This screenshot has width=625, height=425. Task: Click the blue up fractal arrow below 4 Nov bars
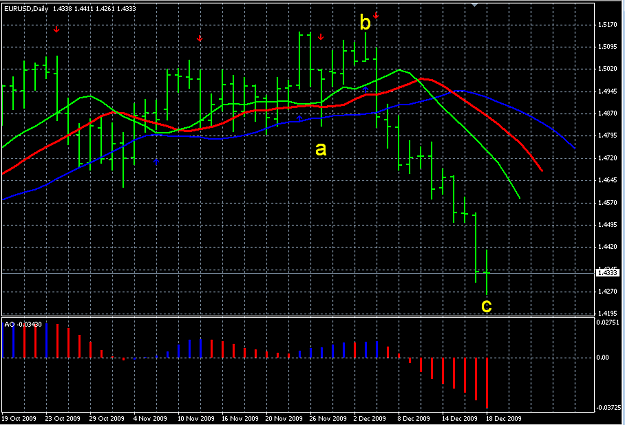(156, 162)
